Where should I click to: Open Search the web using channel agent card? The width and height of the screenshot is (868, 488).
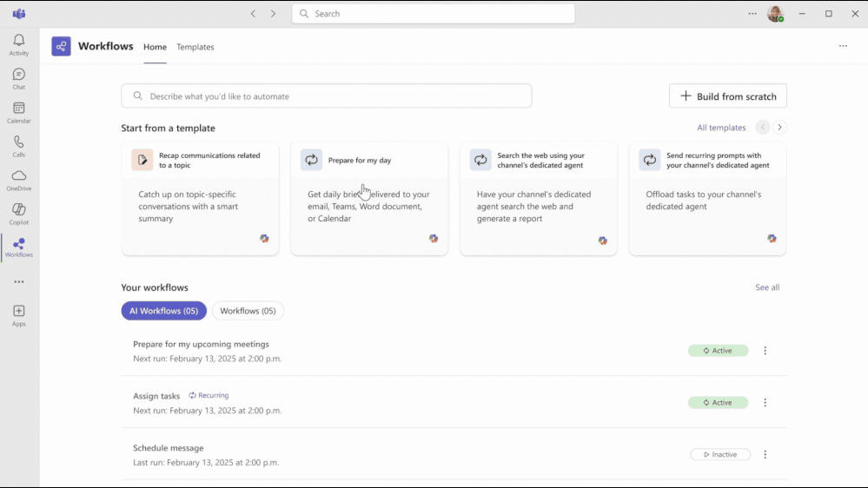coord(539,199)
